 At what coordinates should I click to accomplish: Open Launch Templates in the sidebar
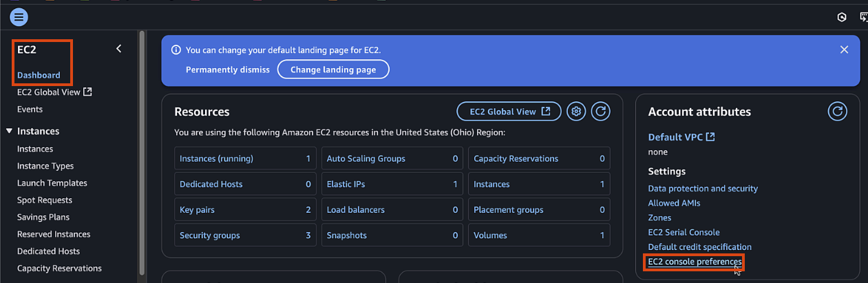[52, 183]
